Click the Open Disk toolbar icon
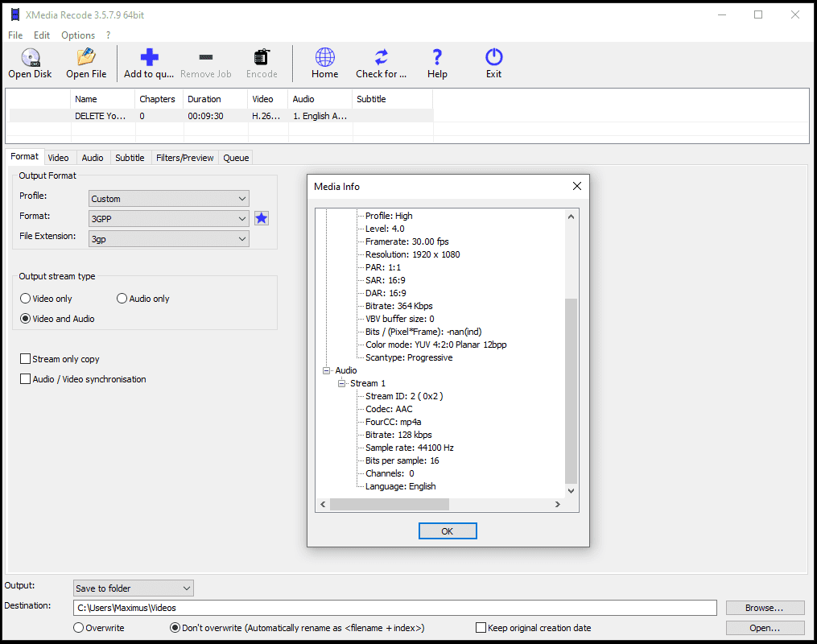 pyautogui.click(x=30, y=58)
